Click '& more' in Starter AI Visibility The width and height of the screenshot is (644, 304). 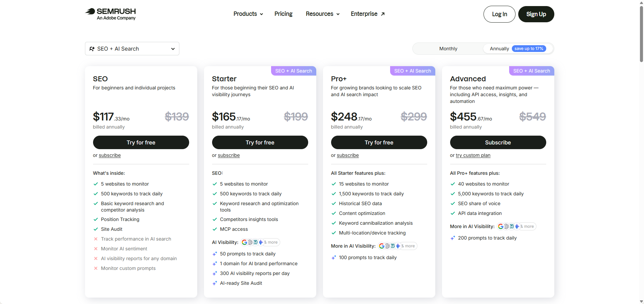271,242
